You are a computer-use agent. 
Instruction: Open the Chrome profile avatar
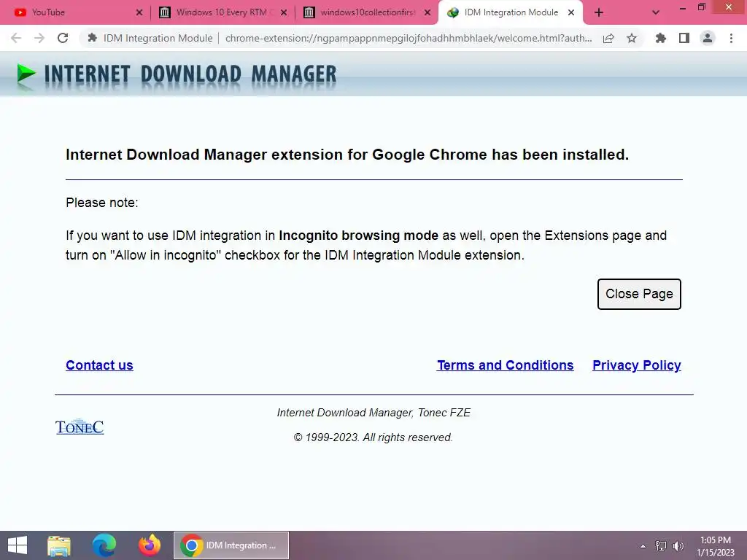tap(708, 38)
